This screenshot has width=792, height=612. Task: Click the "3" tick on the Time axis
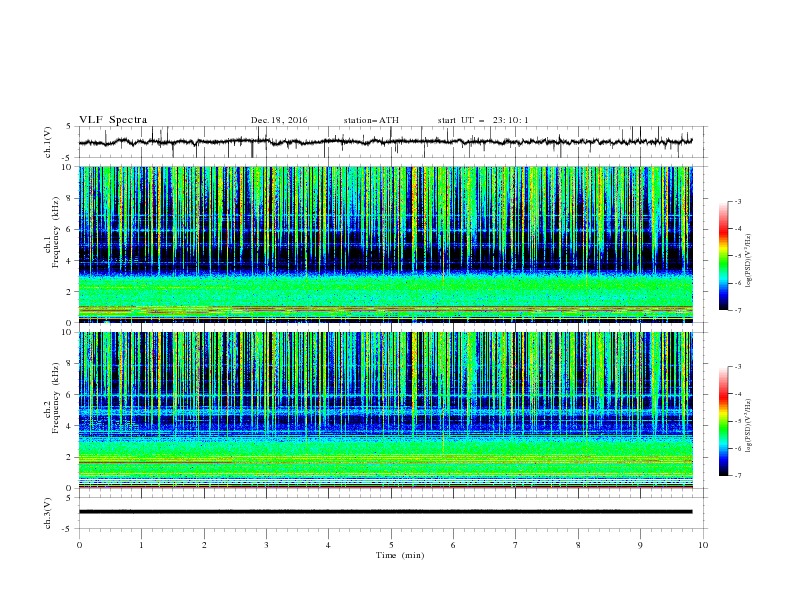pos(267,545)
